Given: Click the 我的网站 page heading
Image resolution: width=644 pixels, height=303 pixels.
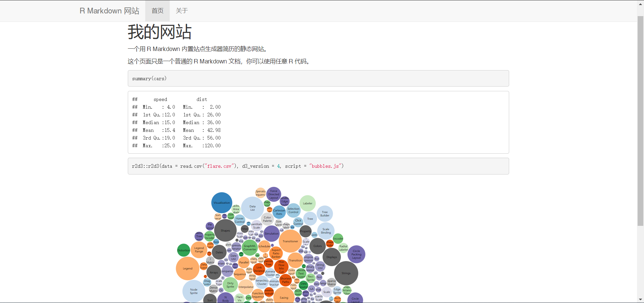Looking at the screenshot, I should 159,32.
